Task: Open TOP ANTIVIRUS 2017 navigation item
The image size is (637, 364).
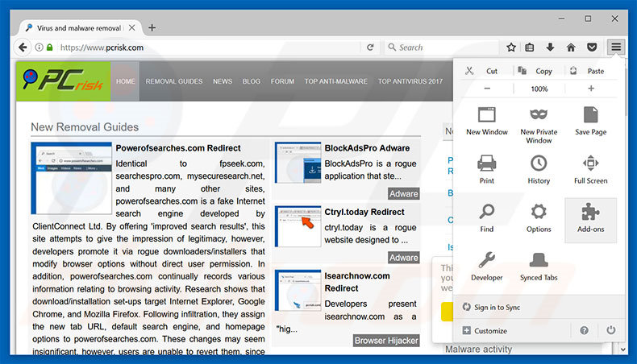Action: (x=410, y=81)
